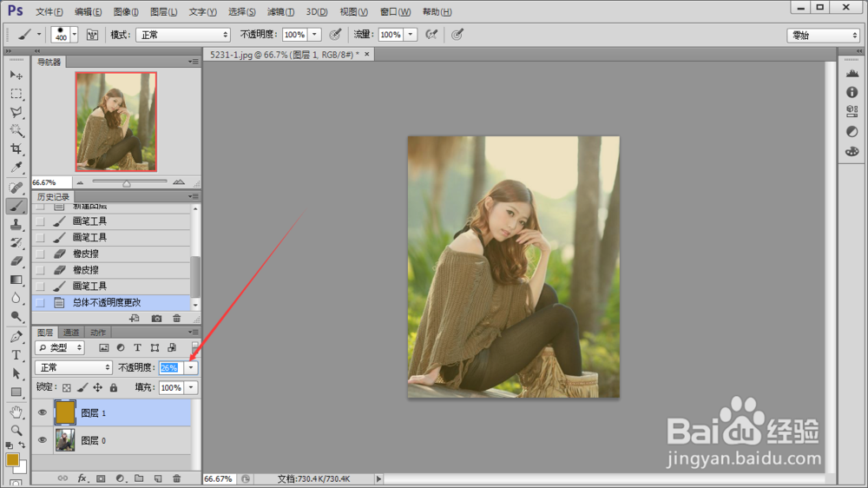Viewport: 868px width, 488px height.
Task: Open the Navigator panel menu
Action: click(x=194, y=62)
